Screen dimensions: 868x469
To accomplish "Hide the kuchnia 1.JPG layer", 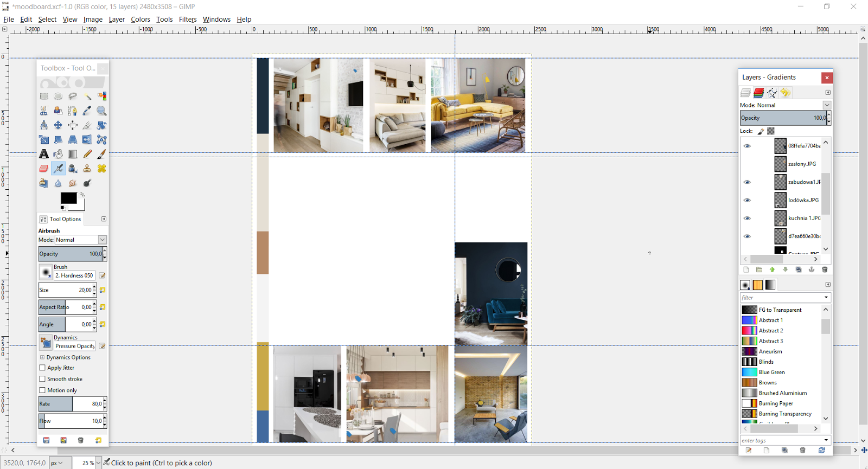I will [747, 218].
